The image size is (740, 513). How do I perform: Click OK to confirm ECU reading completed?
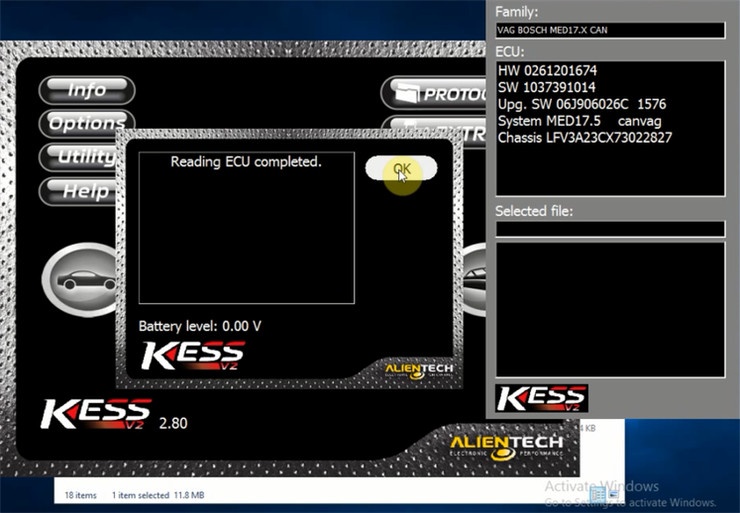[x=401, y=169]
